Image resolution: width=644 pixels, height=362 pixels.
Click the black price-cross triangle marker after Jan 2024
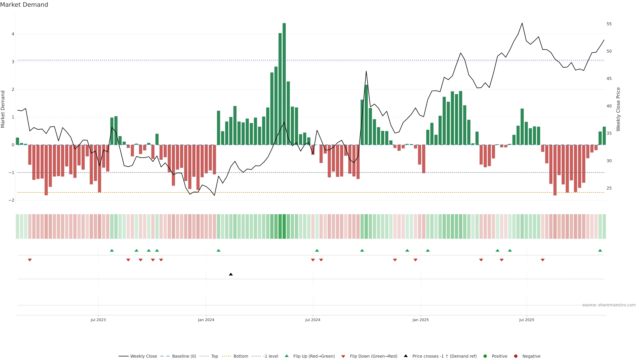tap(231, 274)
